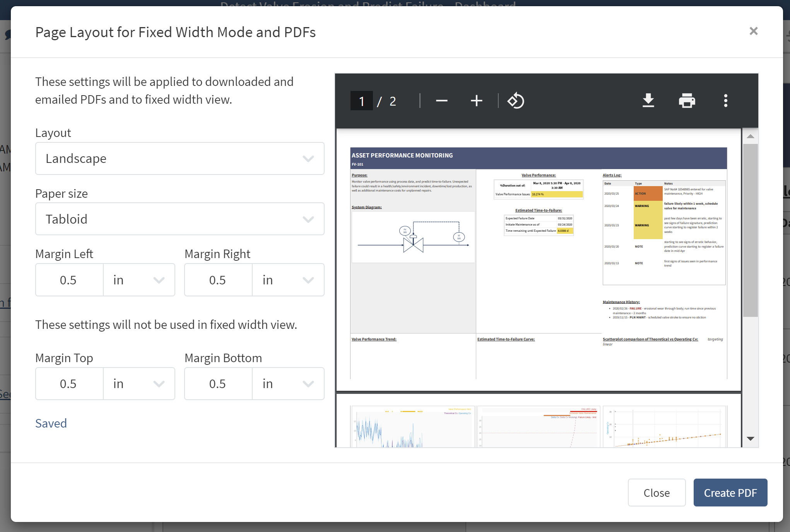Click the PDF download icon
Viewport: 790px width, 532px height.
coord(648,101)
